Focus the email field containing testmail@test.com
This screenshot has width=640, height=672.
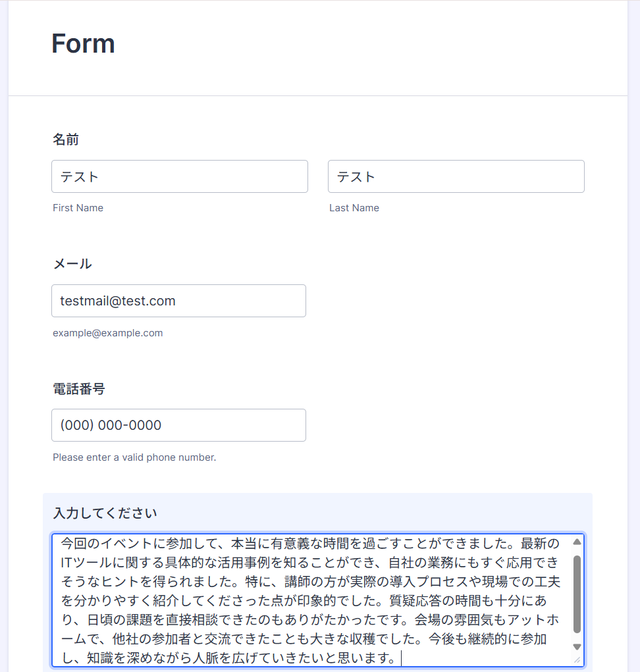[x=178, y=301]
